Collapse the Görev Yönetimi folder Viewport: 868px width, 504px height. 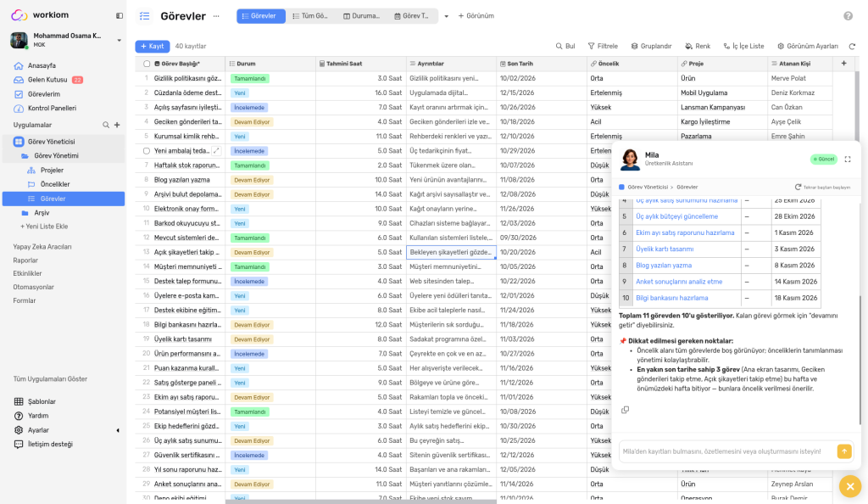pos(25,156)
